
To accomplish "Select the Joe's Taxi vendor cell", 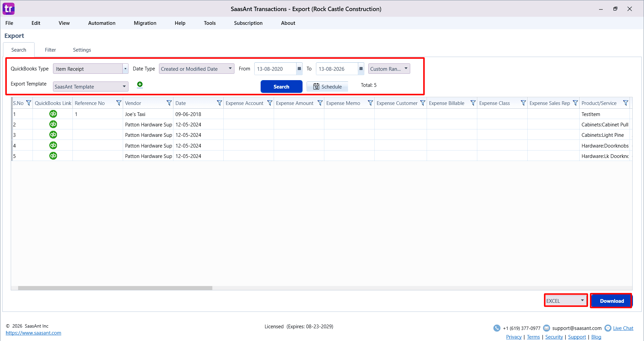I will pyautogui.click(x=148, y=114).
